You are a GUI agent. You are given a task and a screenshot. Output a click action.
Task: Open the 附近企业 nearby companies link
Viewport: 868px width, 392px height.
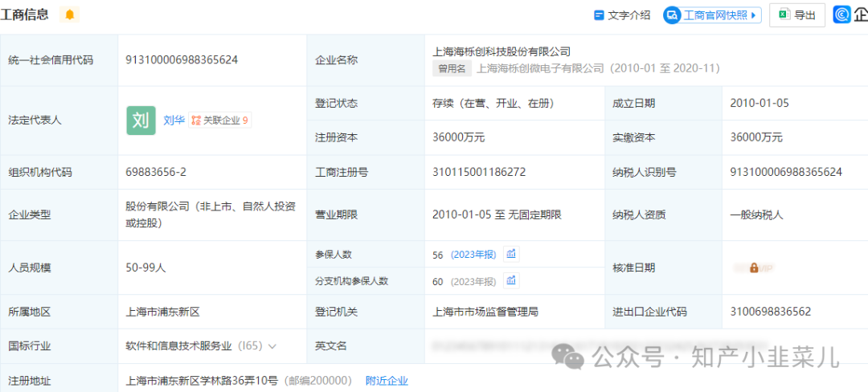(x=387, y=381)
